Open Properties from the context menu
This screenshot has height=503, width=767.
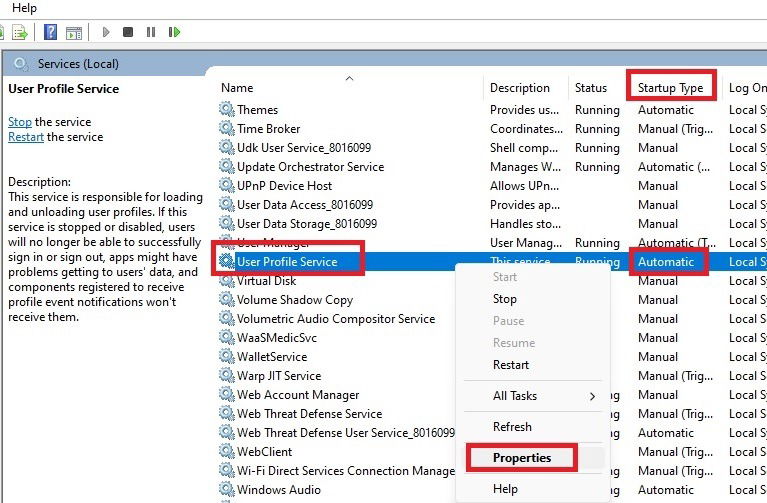[x=522, y=458]
